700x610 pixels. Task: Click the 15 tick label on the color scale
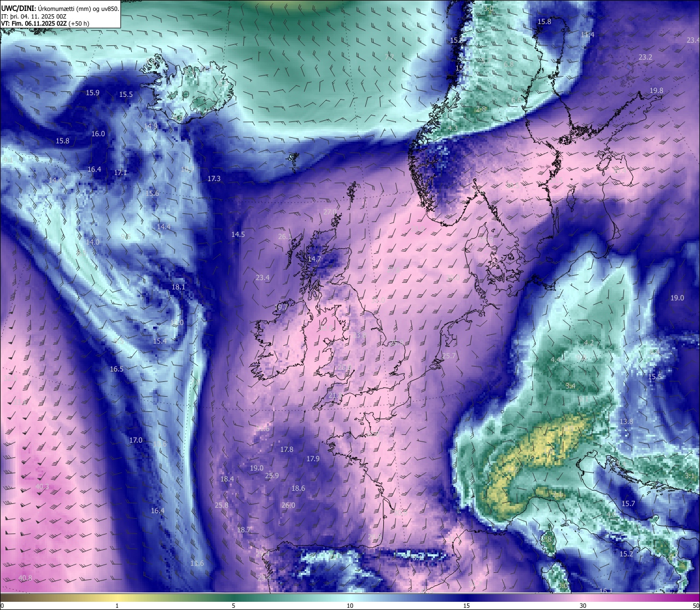(466, 606)
